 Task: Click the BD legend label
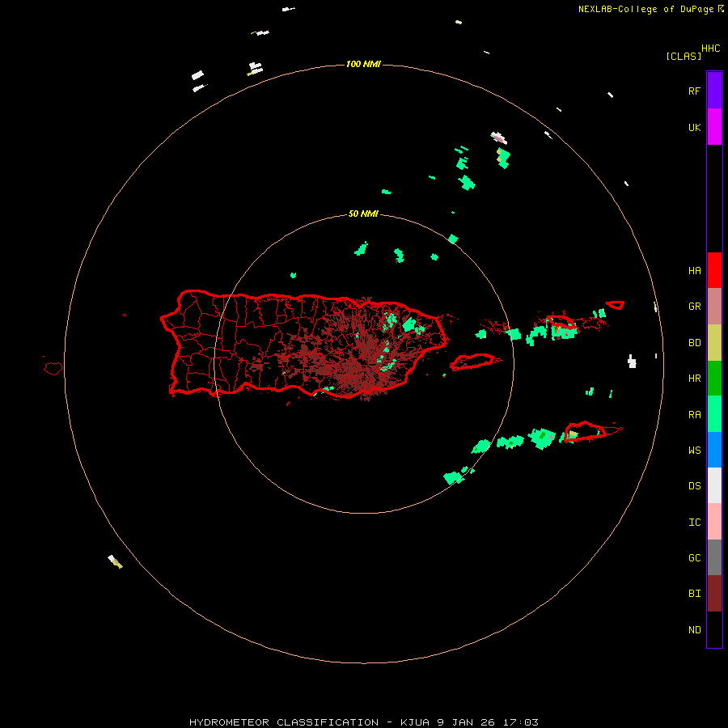(694, 343)
